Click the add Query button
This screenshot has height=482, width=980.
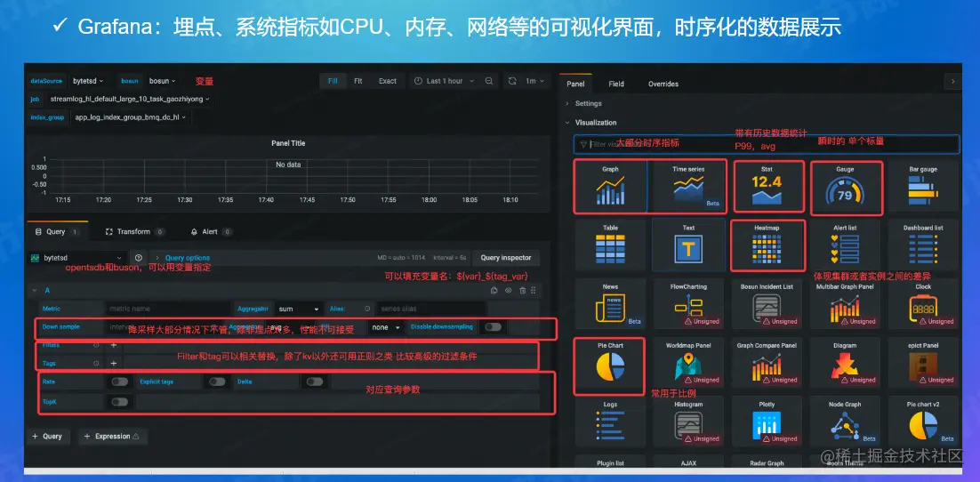click(48, 437)
